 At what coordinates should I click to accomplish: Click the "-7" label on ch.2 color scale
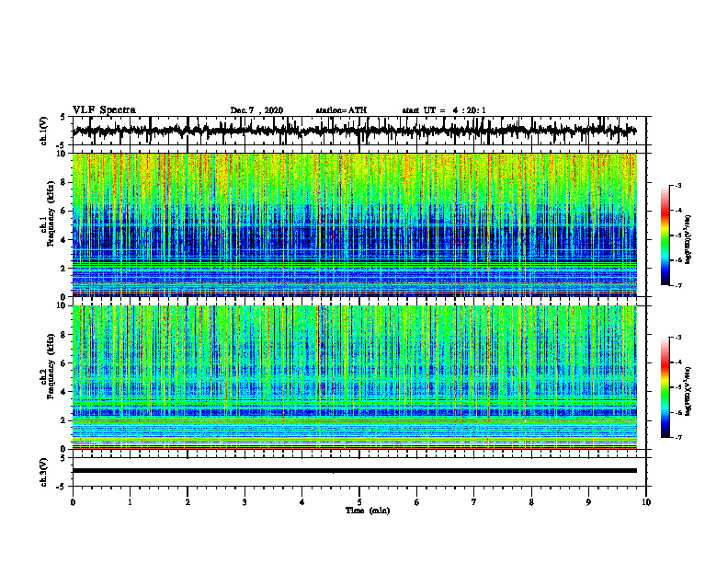677,437
